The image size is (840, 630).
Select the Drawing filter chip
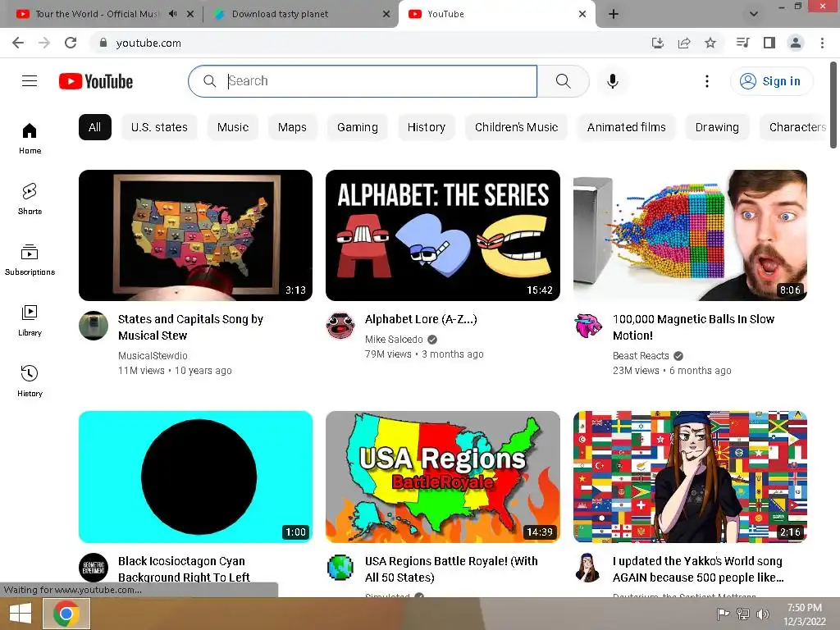(x=717, y=127)
